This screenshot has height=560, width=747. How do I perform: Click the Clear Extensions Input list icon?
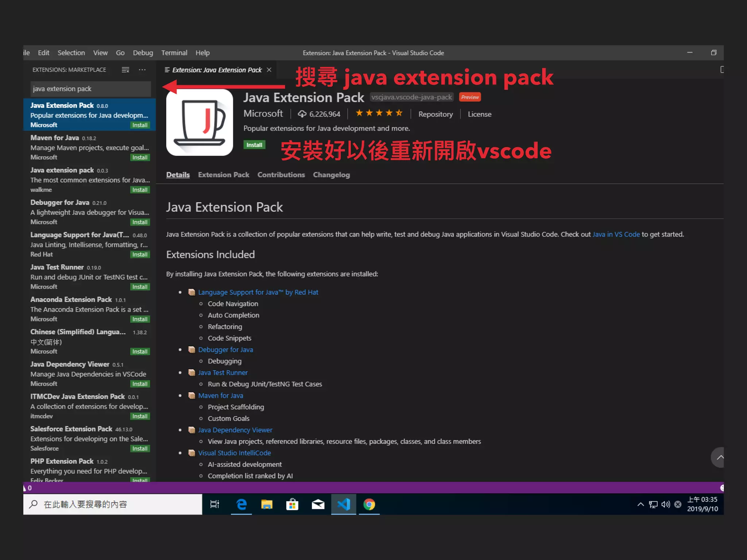125,70
